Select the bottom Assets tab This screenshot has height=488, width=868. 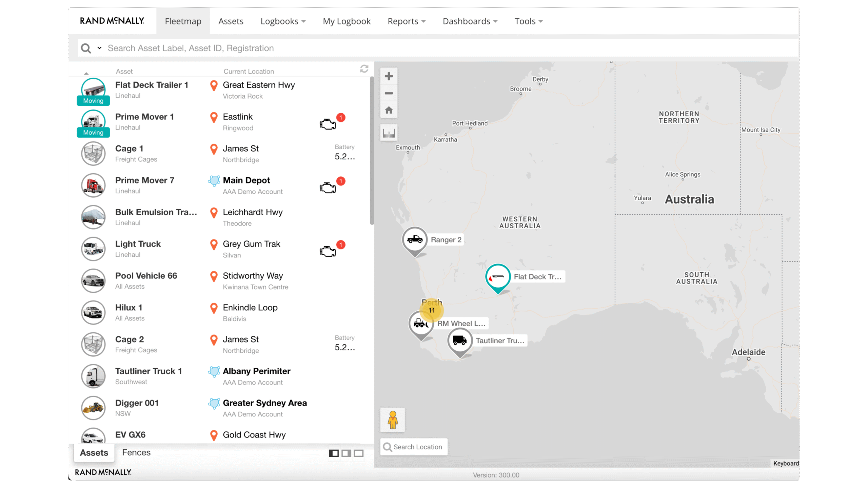click(94, 453)
